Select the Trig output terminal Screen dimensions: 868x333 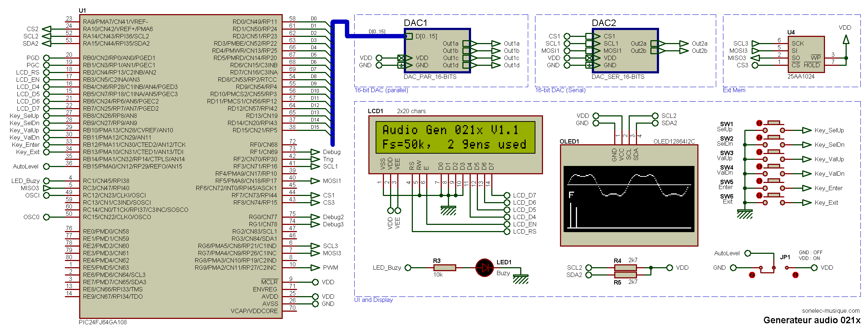[x=315, y=159]
